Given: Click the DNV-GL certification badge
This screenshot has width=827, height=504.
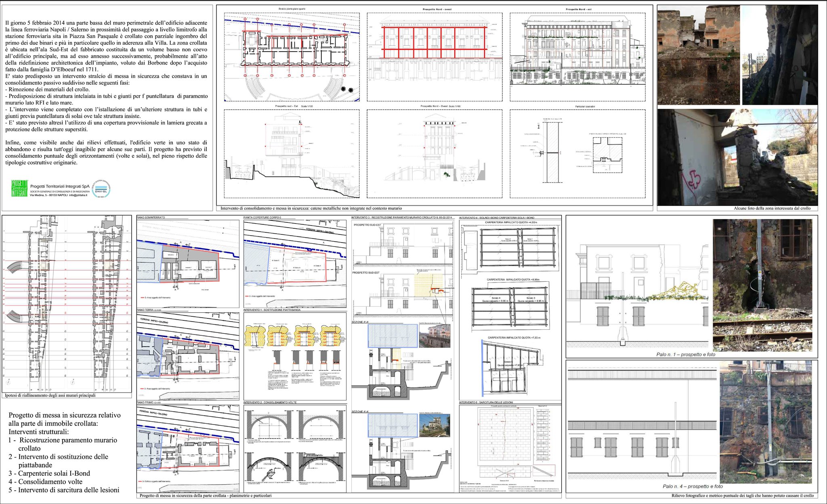Looking at the screenshot, I should [101, 188].
